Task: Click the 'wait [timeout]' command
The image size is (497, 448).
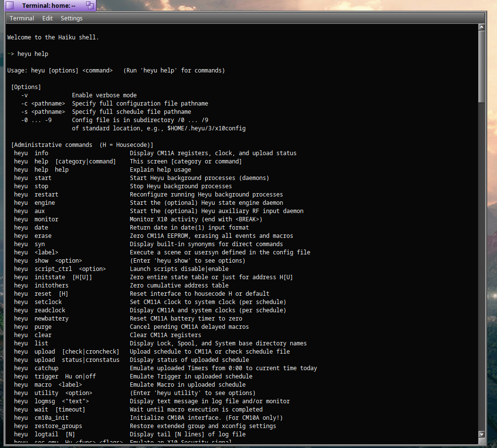Action: (x=60, y=409)
